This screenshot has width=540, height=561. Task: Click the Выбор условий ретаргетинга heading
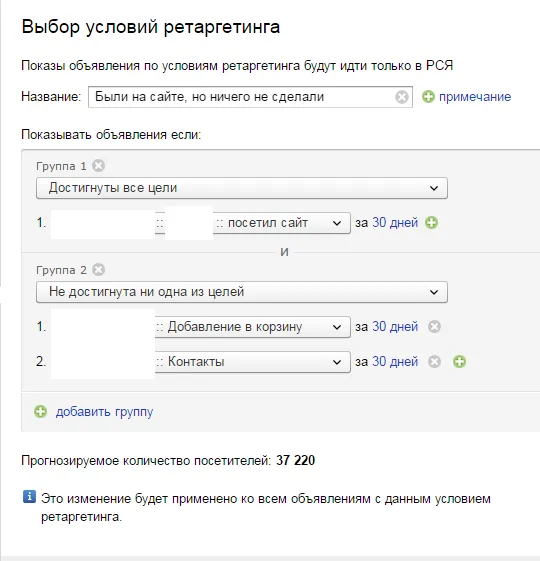coord(151,27)
